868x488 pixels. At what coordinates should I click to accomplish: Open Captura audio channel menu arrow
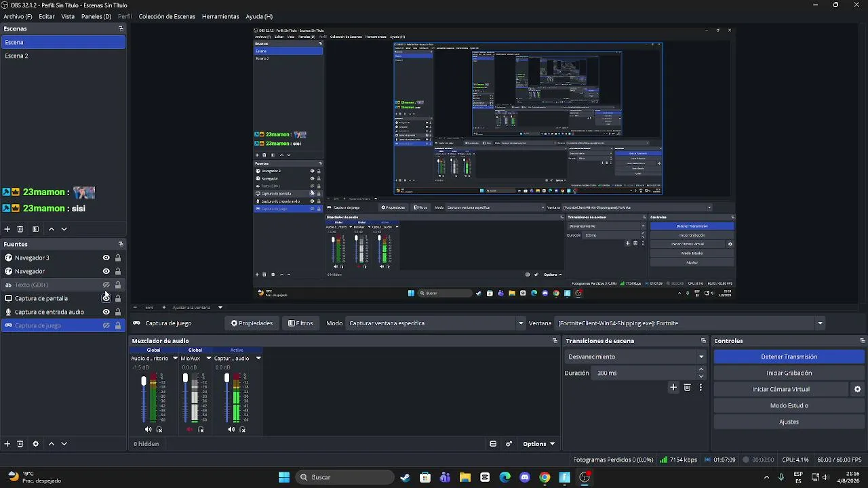click(x=258, y=358)
